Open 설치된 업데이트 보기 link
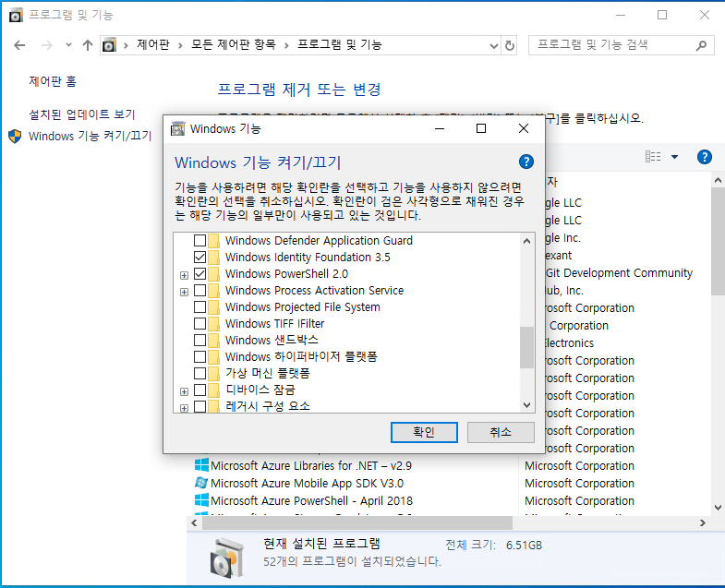Image resolution: width=725 pixels, height=588 pixels. [82, 114]
